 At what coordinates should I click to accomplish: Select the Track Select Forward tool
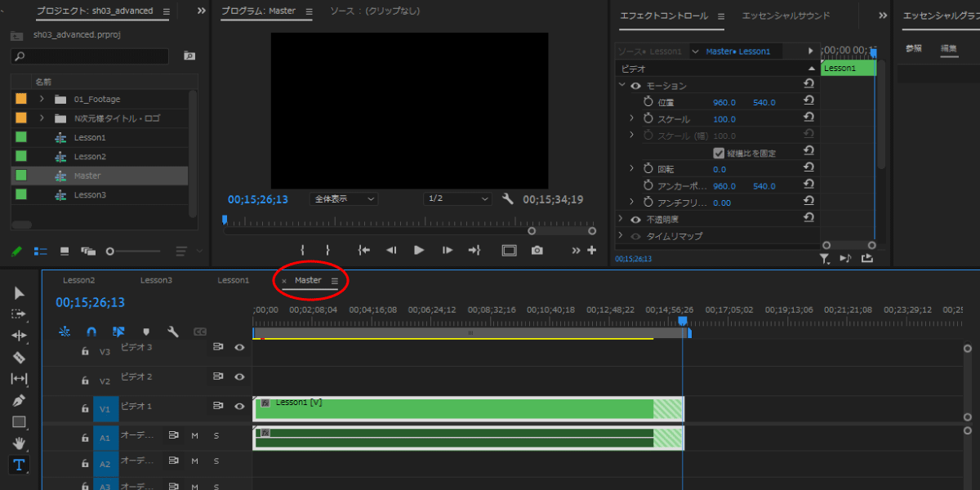click(19, 314)
